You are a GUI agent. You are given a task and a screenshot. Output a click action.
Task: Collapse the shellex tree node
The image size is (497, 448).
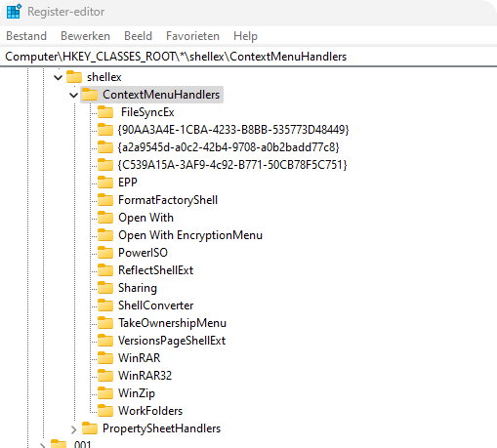pyautogui.click(x=58, y=77)
